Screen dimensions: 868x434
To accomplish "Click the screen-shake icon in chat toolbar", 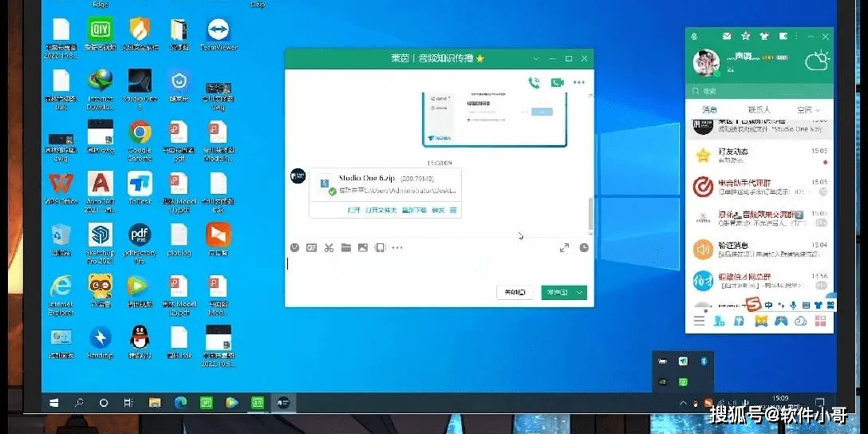I will [380, 248].
